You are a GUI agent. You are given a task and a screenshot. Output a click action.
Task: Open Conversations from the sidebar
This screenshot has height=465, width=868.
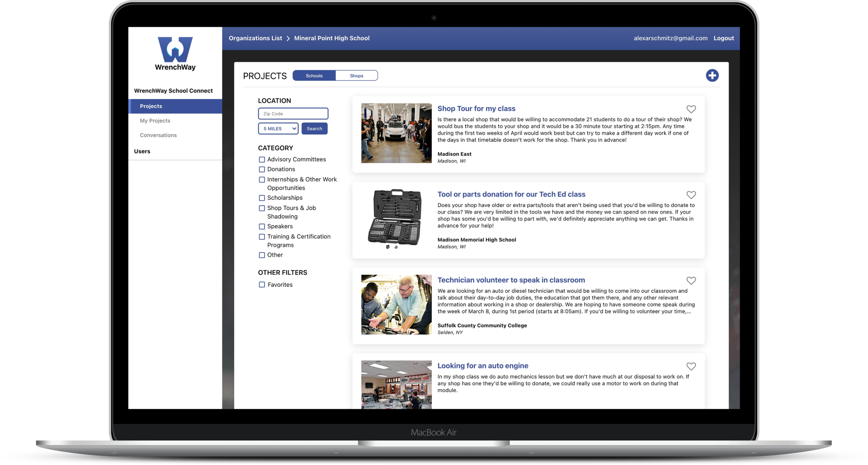[158, 135]
